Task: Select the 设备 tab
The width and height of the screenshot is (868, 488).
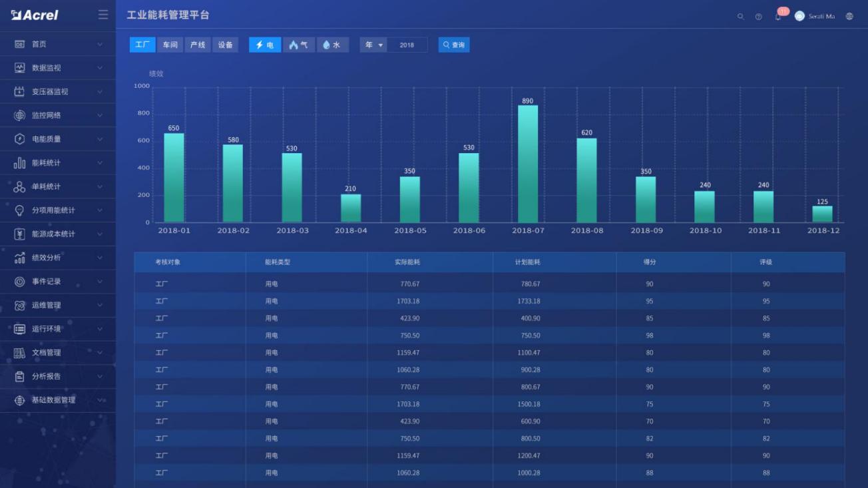Action: point(225,45)
